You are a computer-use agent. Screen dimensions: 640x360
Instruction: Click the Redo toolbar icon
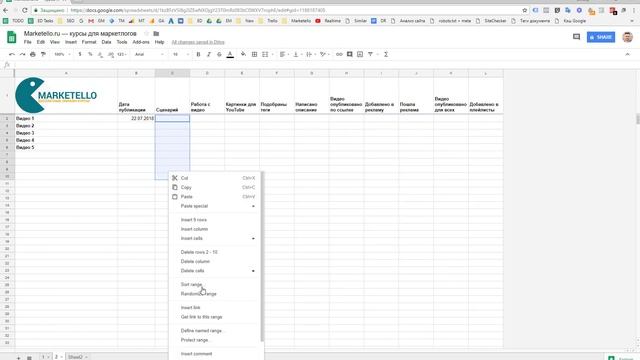click(22, 54)
